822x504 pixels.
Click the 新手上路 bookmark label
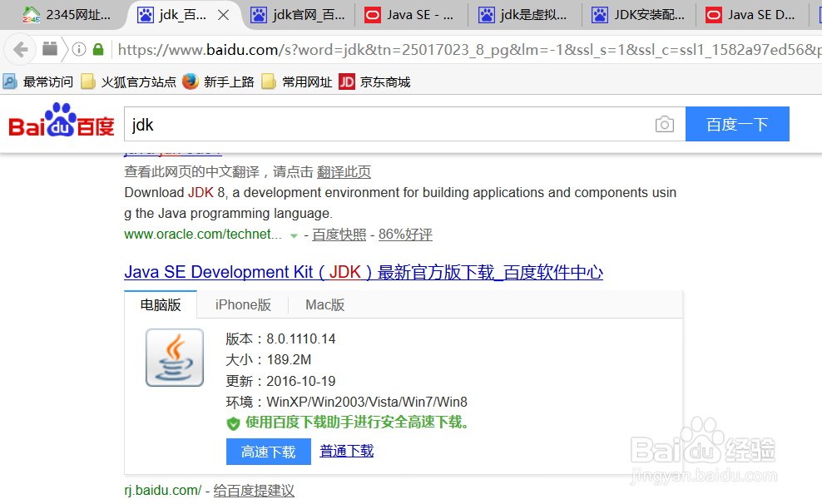point(229,82)
